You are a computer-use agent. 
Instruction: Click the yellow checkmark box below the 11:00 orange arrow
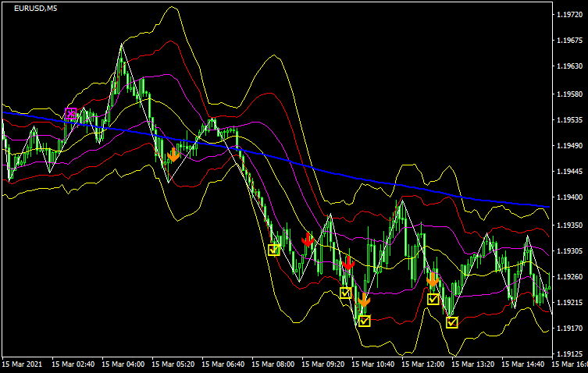point(365,321)
